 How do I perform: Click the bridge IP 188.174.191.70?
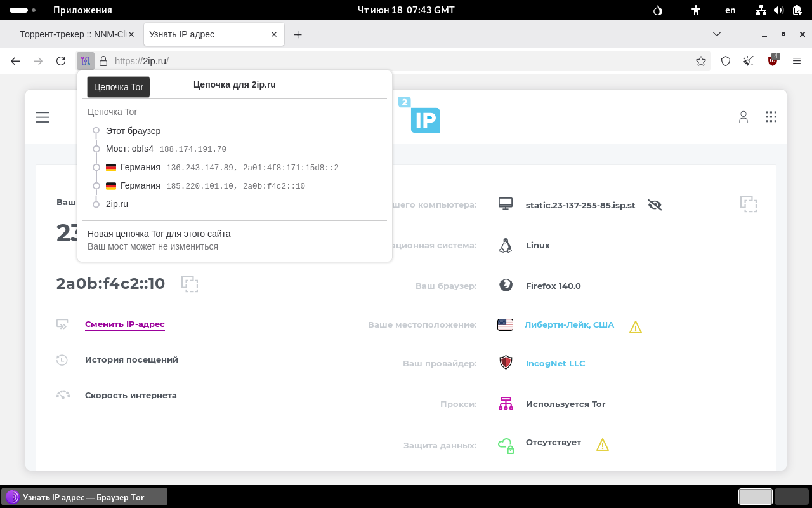pos(193,149)
